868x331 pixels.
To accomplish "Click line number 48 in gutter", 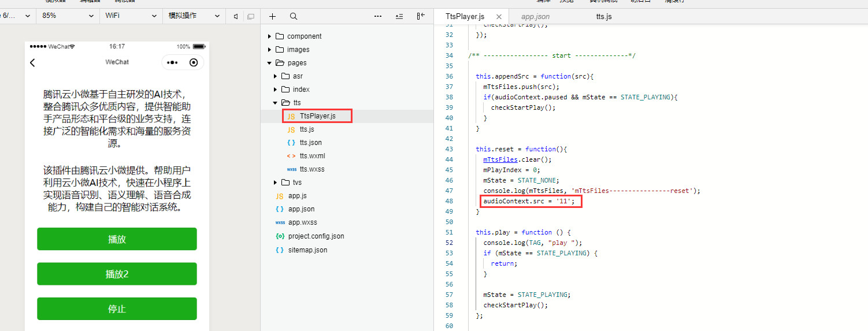I will [449, 201].
